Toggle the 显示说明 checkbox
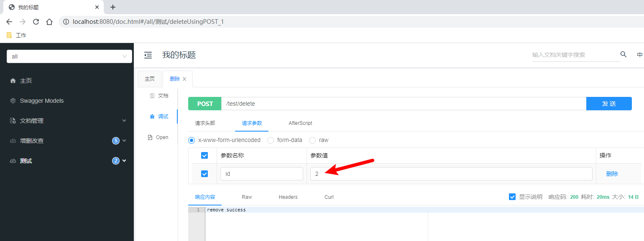 512,197
